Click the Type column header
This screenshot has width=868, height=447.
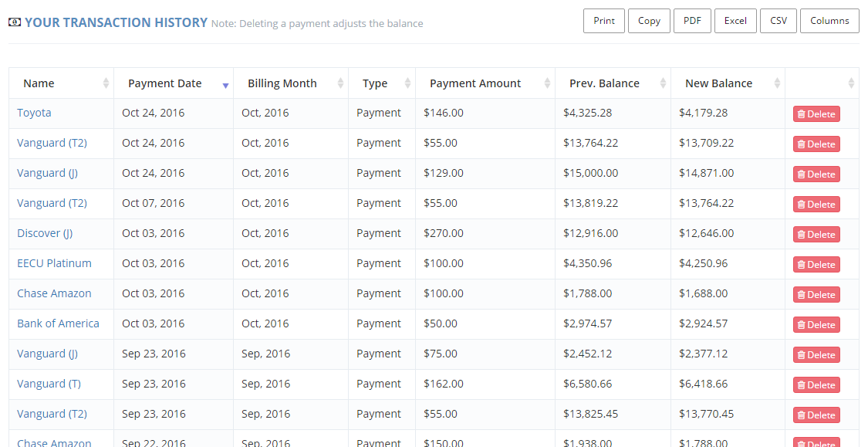pos(382,83)
